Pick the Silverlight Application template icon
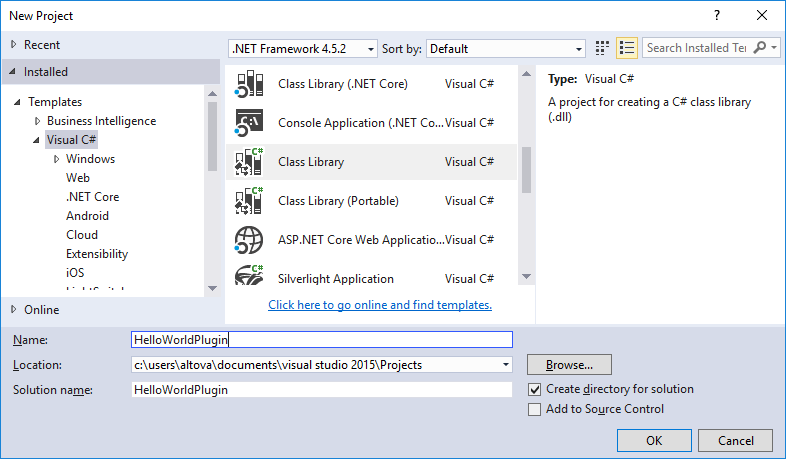786x459 pixels. tap(248, 277)
